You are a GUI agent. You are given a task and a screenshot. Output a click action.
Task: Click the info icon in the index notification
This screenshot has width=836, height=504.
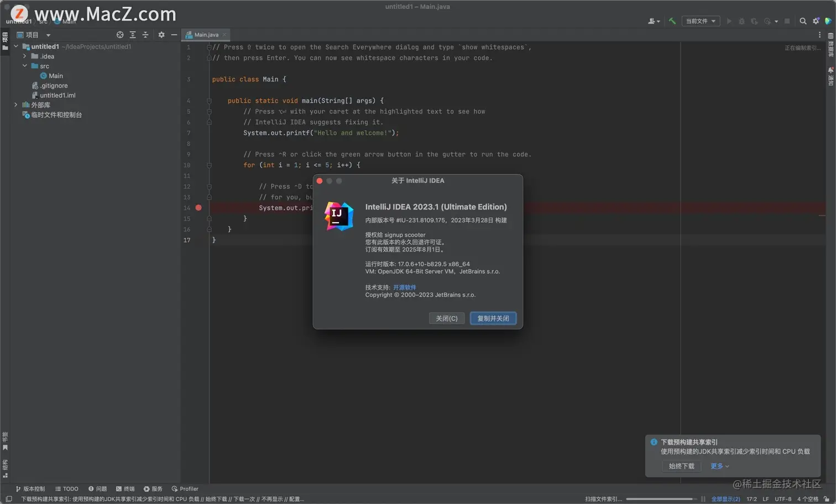[x=654, y=442]
